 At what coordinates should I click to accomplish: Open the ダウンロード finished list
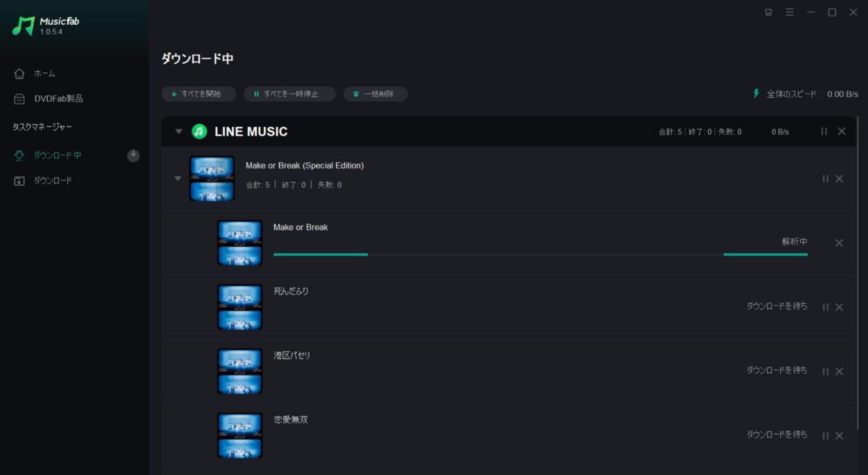(x=53, y=181)
